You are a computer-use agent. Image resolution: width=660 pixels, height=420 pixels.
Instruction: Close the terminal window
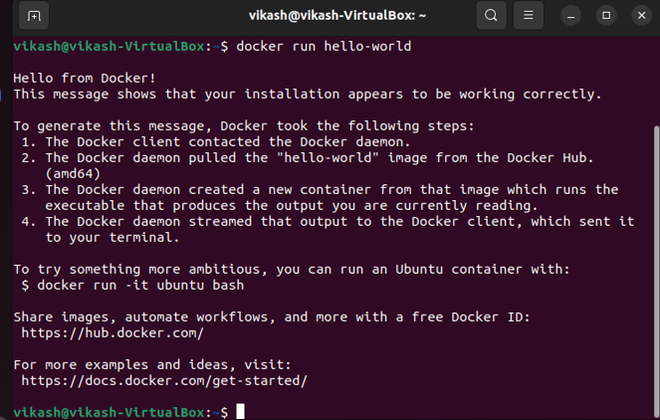[x=638, y=16]
